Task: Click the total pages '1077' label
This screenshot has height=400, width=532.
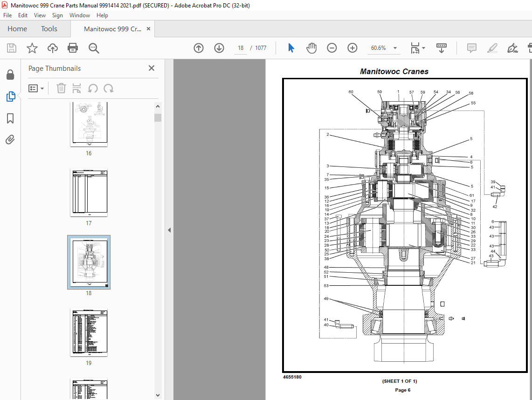Action: click(x=261, y=48)
